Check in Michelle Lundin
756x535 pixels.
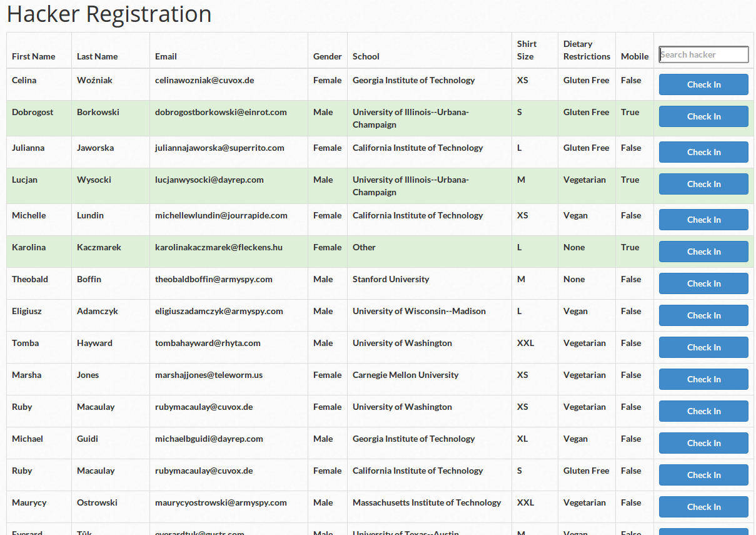click(x=703, y=220)
